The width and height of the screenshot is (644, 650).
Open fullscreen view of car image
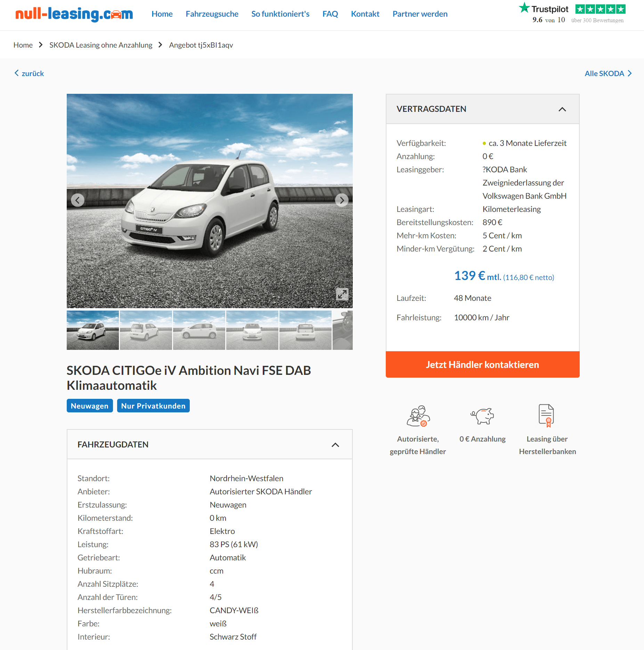pyautogui.click(x=342, y=294)
